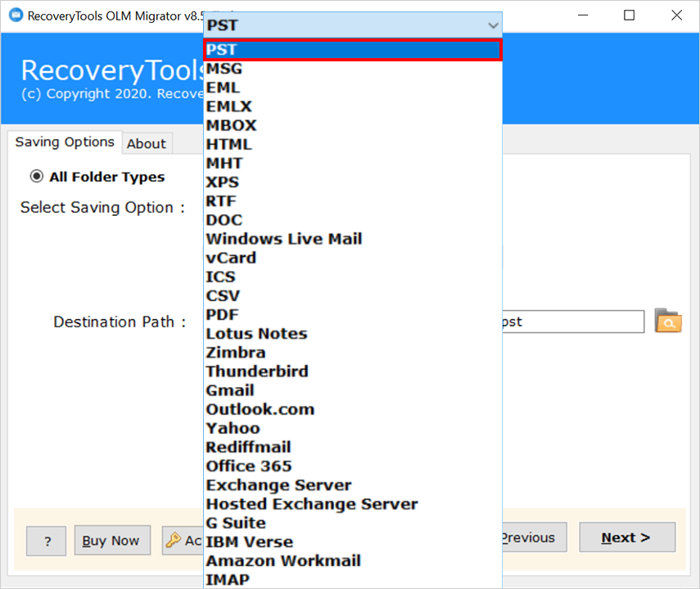Choose DOC saving format
700x589 pixels.
(x=353, y=220)
